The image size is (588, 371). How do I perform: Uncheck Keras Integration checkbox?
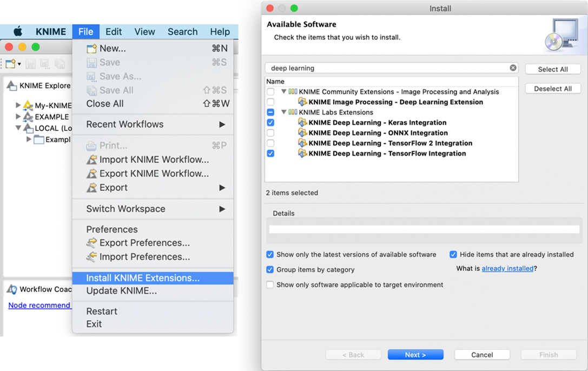click(x=270, y=123)
